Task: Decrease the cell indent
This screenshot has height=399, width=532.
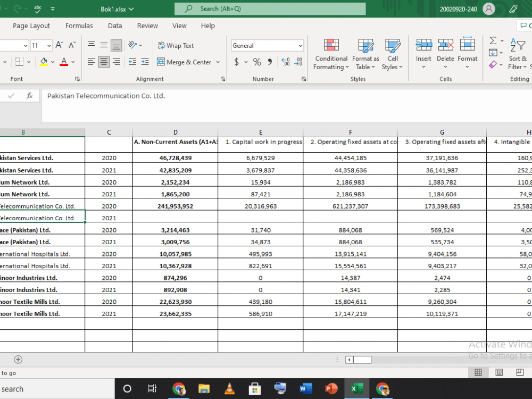Action: click(x=132, y=62)
